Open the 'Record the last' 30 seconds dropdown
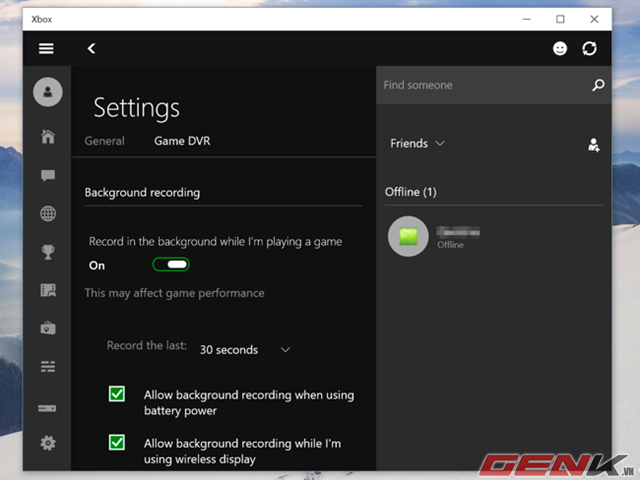640x480 pixels. pos(244,350)
